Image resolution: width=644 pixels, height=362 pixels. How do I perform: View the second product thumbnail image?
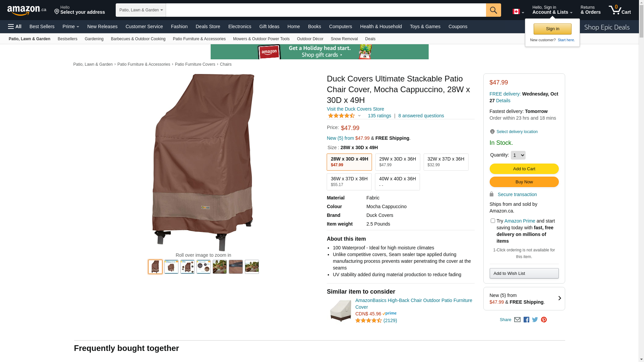click(171, 267)
